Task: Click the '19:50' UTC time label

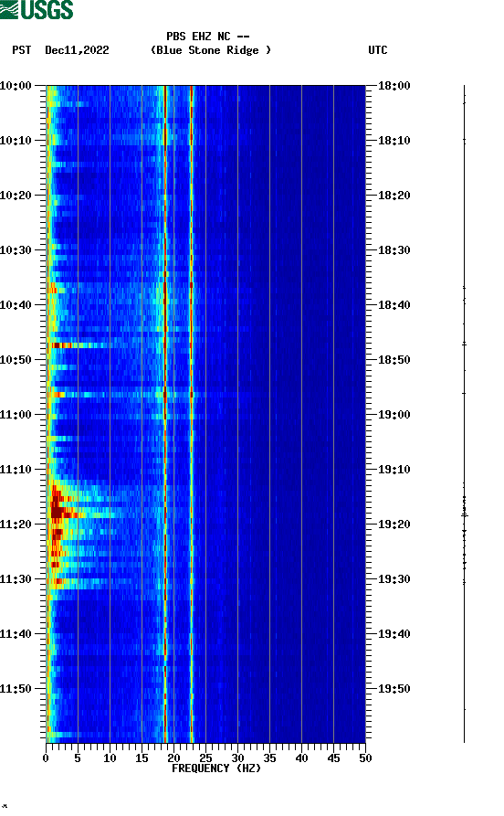Action: pyautogui.click(x=394, y=689)
